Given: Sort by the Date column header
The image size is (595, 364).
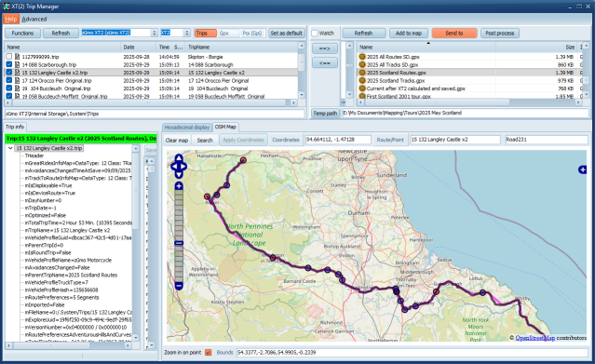Looking at the screenshot, I should 138,47.
